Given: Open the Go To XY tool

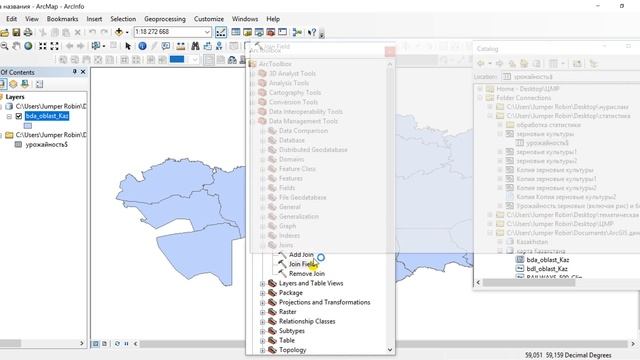Looking at the screenshot, I should tap(219, 46).
